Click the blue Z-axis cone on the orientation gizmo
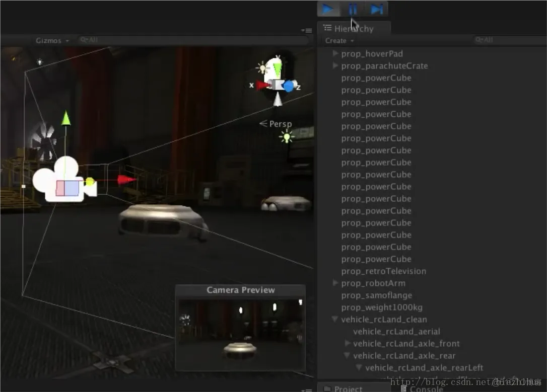The height and width of the screenshot is (392, 547). (x=289, y=86)
